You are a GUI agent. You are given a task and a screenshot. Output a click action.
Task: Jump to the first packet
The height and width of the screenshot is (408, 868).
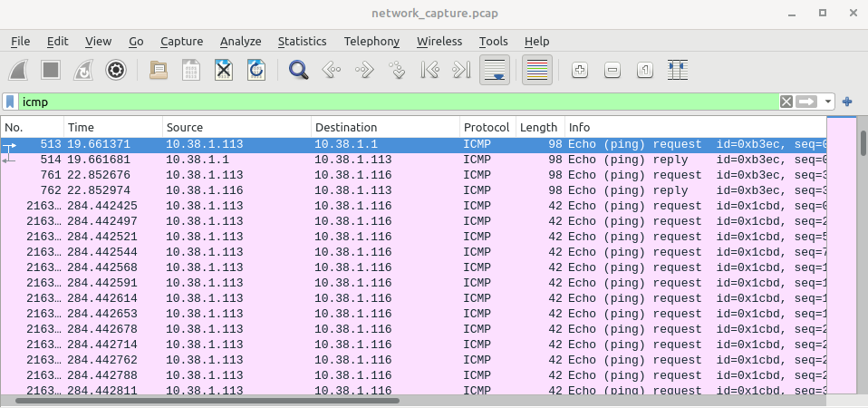coord(429,71)
